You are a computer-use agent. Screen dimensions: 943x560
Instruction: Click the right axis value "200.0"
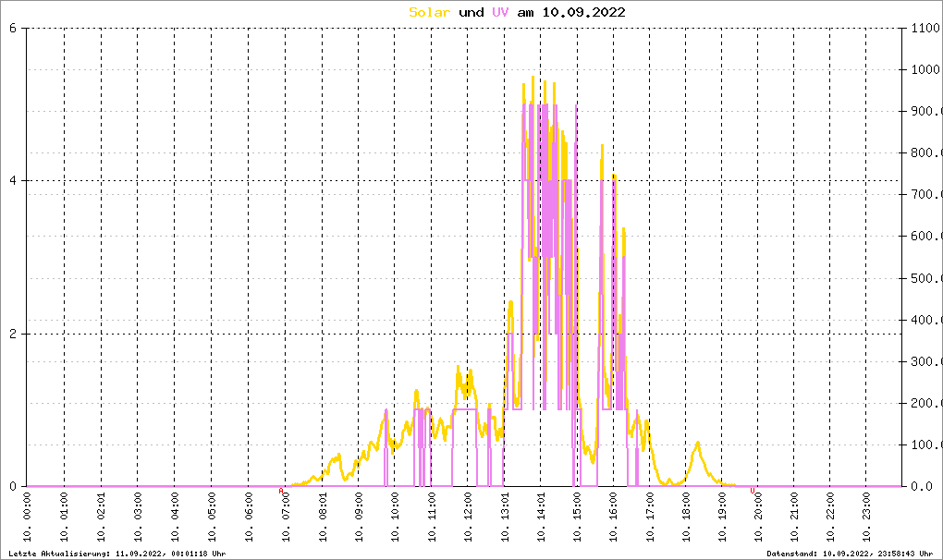coord(926,403)
